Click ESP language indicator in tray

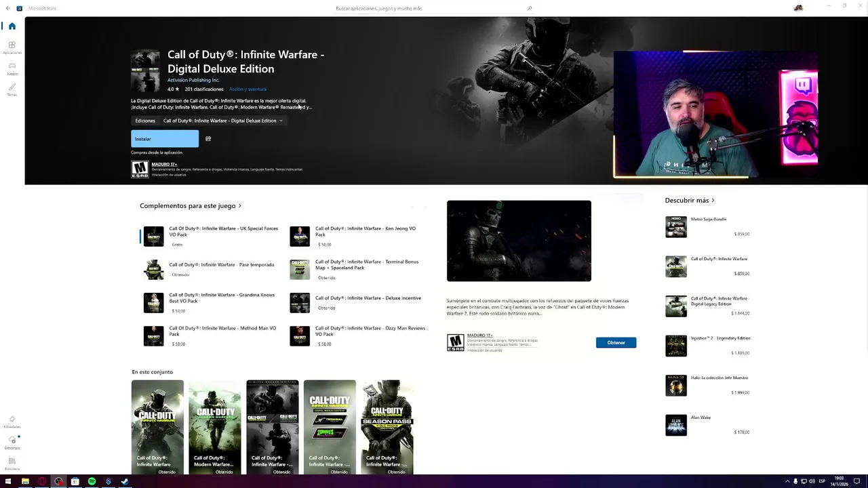coord(823,481)
